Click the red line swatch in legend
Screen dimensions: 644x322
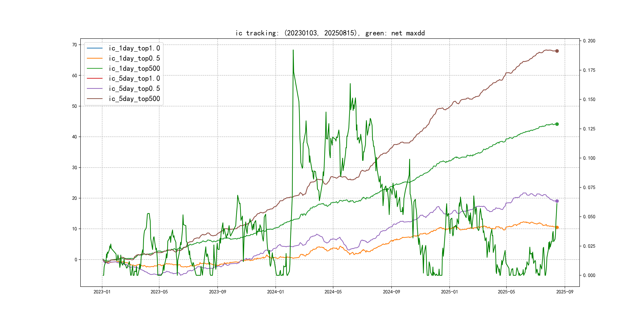(x=94, y=79)
